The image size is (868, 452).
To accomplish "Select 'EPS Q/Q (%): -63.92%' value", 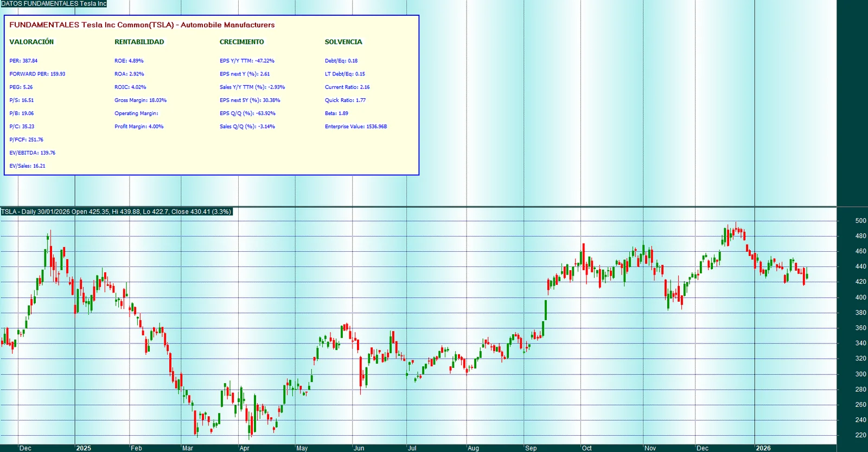I will (x=247, y=113).
